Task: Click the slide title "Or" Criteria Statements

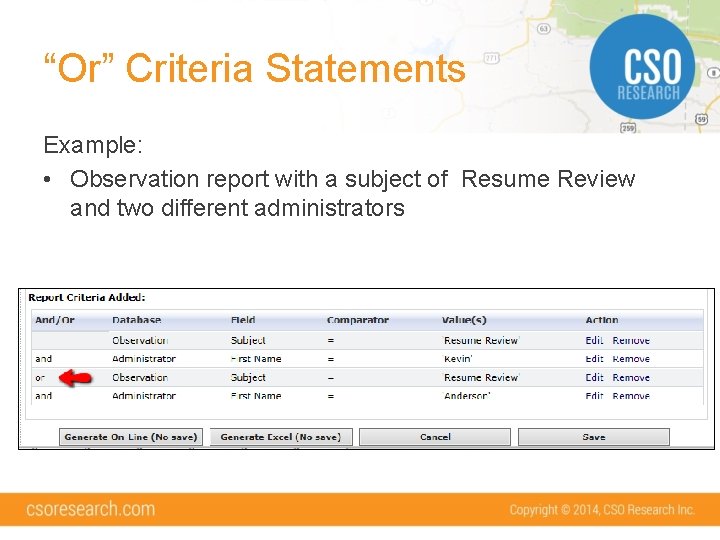Action: [254, 68]
